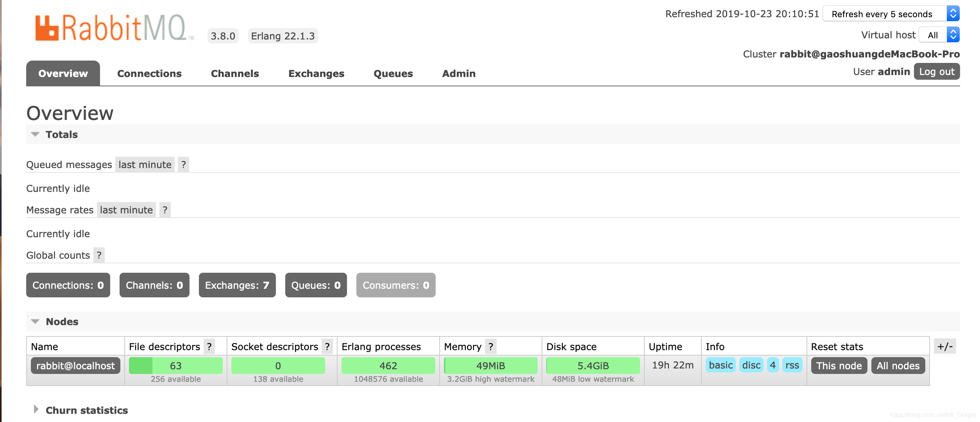
Task: Switch to the Connections tab
Action: 149,73
